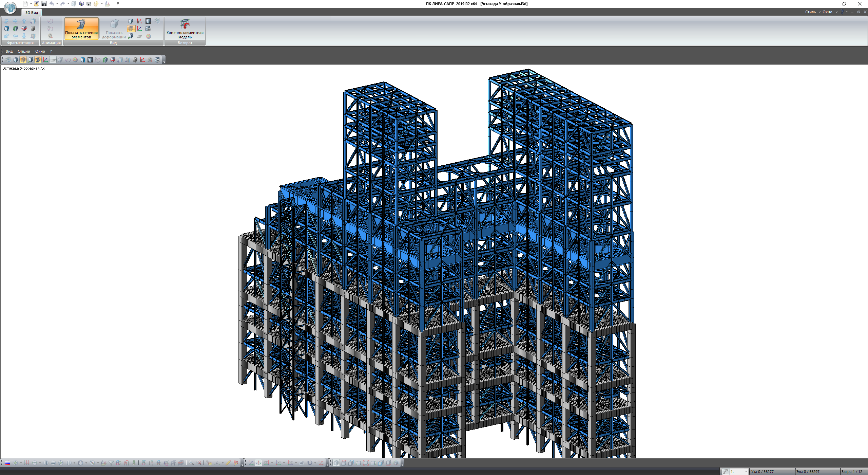Open the Опции menu
This screenshot has width=868, height=475.
point(24,51)
